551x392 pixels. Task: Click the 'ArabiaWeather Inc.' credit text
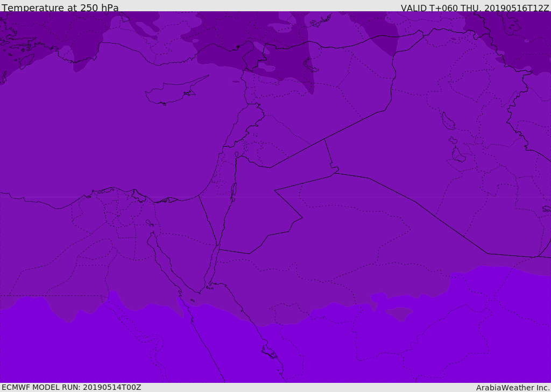click(513, 388)
